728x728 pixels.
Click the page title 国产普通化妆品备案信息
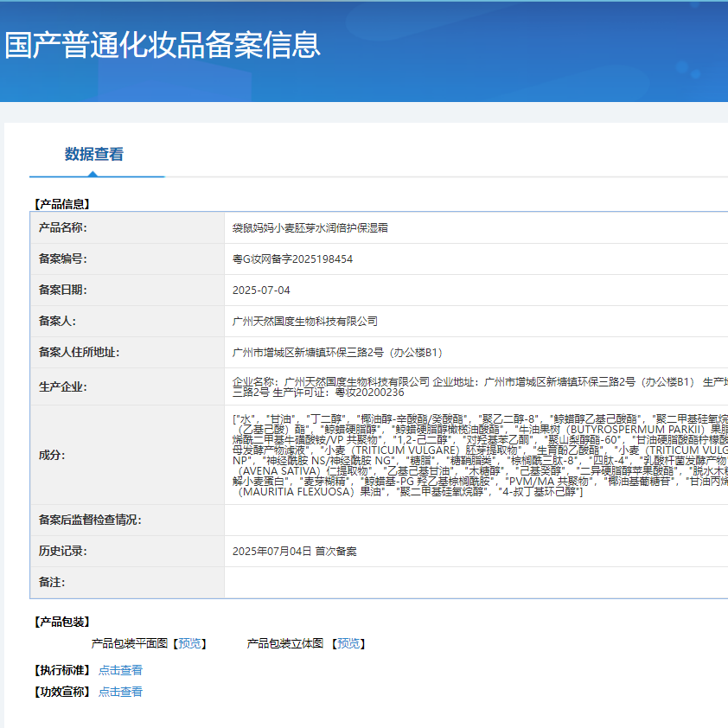point(163,45)
